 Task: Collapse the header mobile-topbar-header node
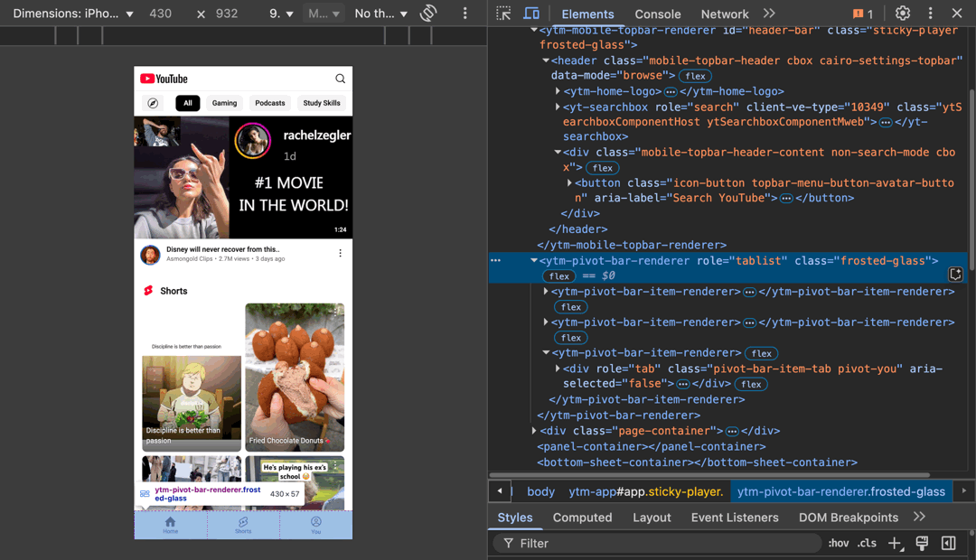546,61
